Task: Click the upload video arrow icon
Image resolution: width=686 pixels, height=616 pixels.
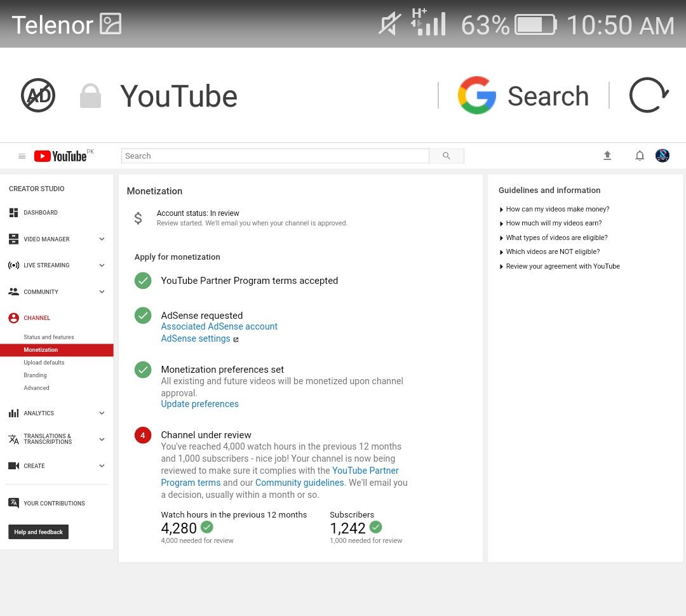Action: (607, 156)
